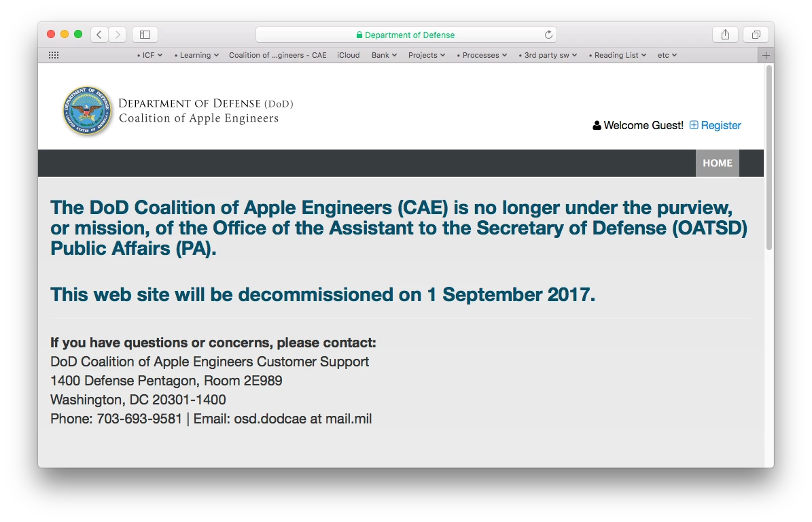Click the email osd.dodcae at mail.mil
This screenshot has width=812, height=522.
[303, 419]
